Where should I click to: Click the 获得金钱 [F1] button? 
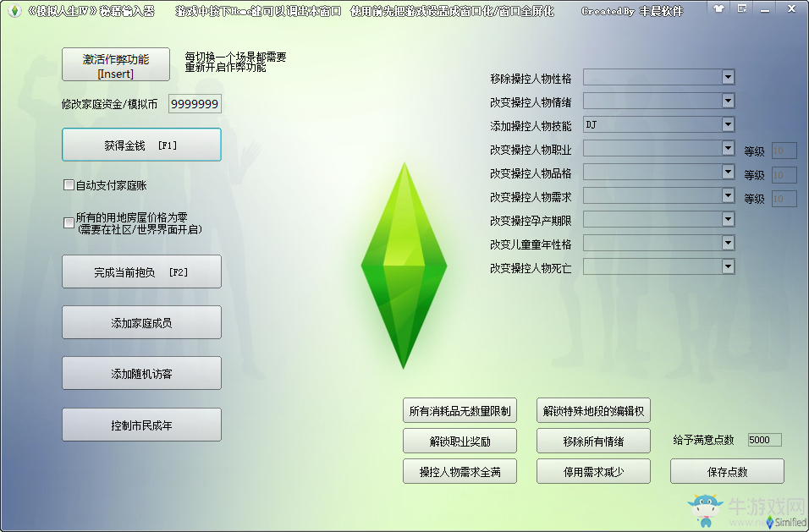tap(141, 145)
